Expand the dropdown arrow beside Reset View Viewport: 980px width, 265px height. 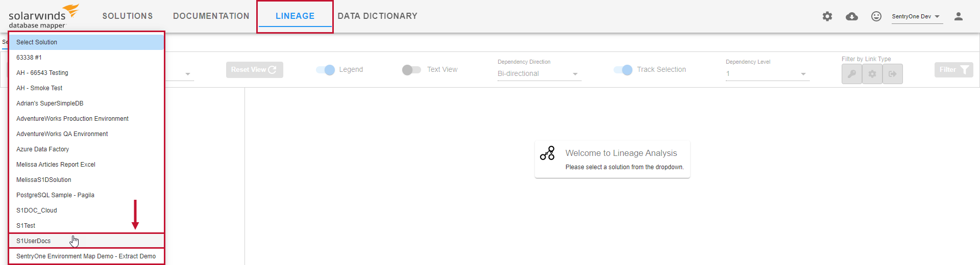click(x=188, y=74)
